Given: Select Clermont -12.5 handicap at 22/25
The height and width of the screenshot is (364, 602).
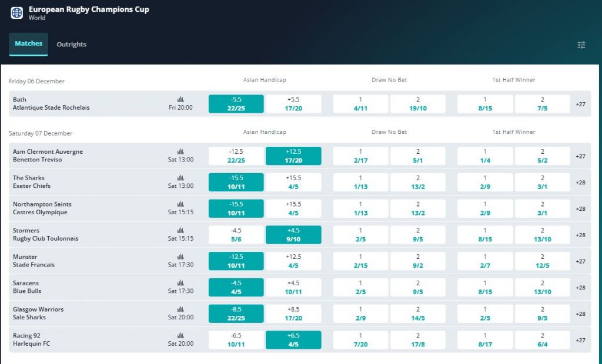Looking at the screenshot, I should pos(236,156).
